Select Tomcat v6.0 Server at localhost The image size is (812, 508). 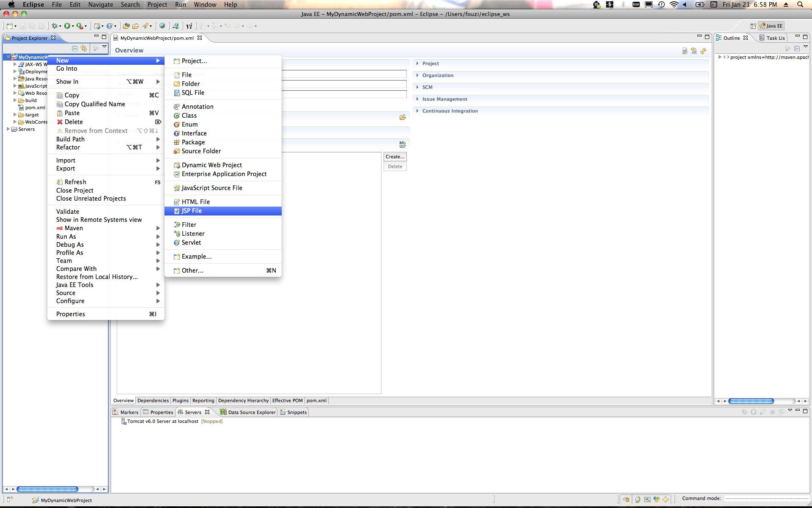[172, 421]
